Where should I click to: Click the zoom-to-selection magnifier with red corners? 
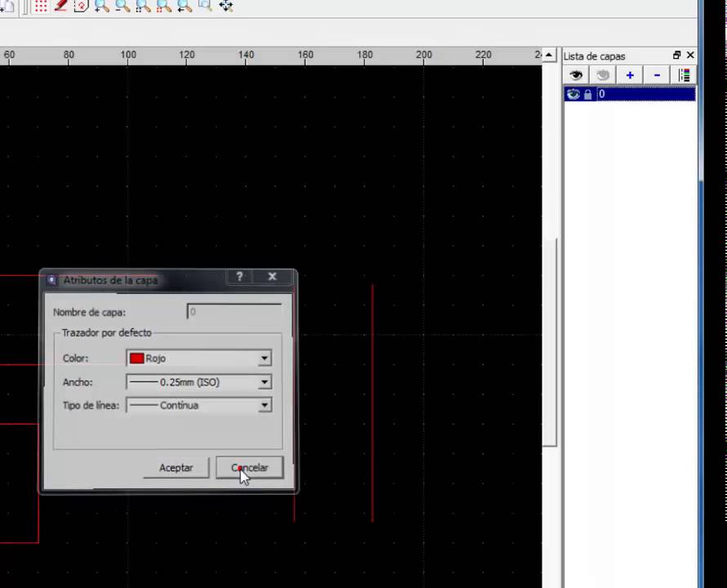(163, 6)
